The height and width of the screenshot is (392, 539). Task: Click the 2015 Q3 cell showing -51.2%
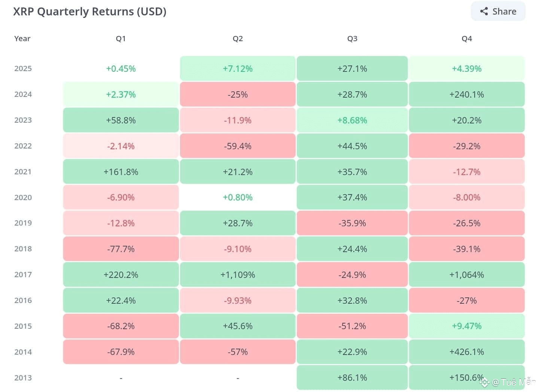352,326
